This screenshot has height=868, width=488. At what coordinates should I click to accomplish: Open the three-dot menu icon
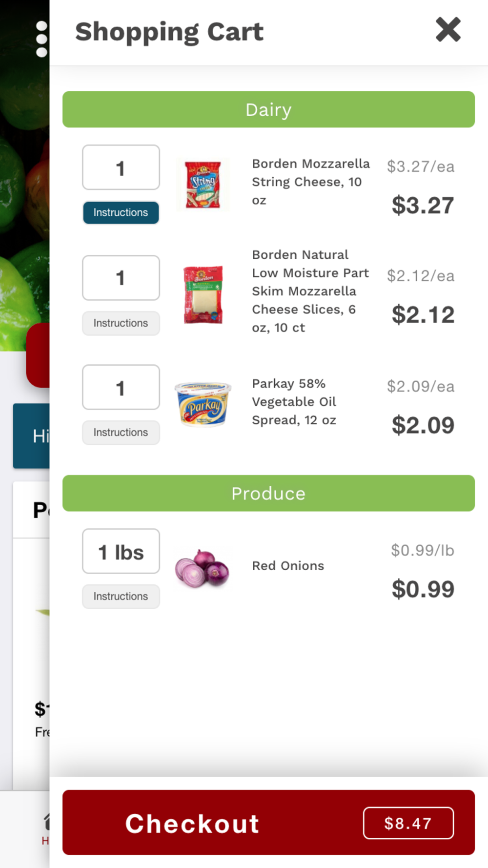pos(42,39)
